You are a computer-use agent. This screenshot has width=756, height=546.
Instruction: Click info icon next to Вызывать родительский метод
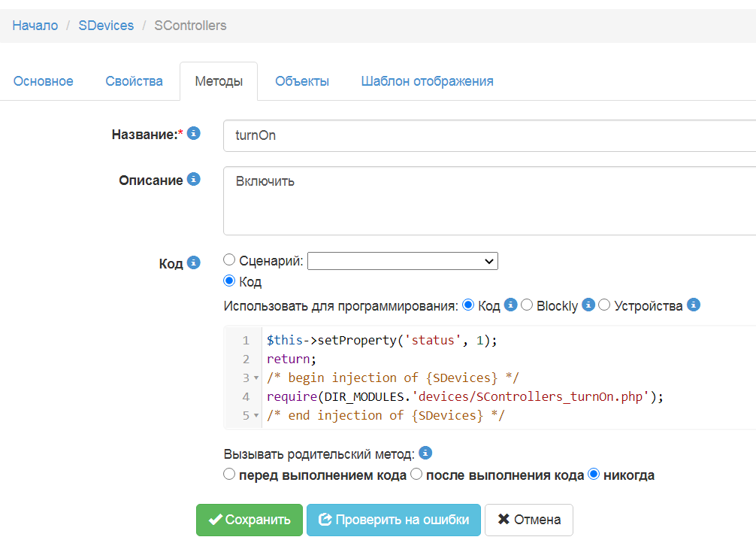[x=425, y=453]
